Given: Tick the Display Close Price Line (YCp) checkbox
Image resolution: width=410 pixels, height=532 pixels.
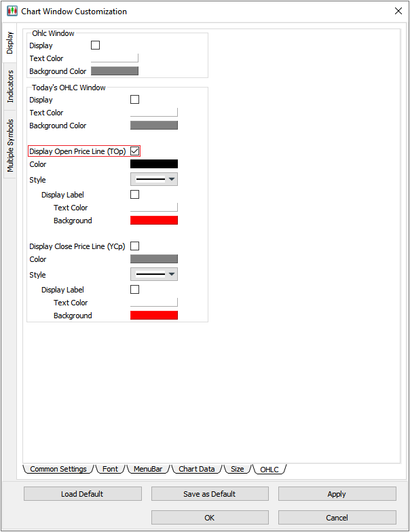Looking at the screenshot, I should [x=134, y=246].
